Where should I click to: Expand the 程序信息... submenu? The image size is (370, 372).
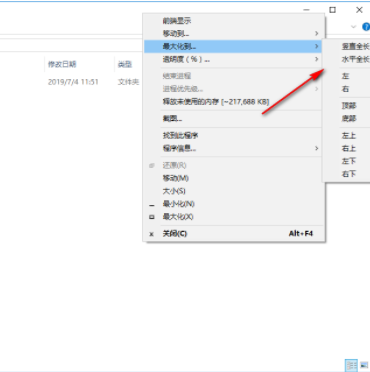tap(233, 148)
